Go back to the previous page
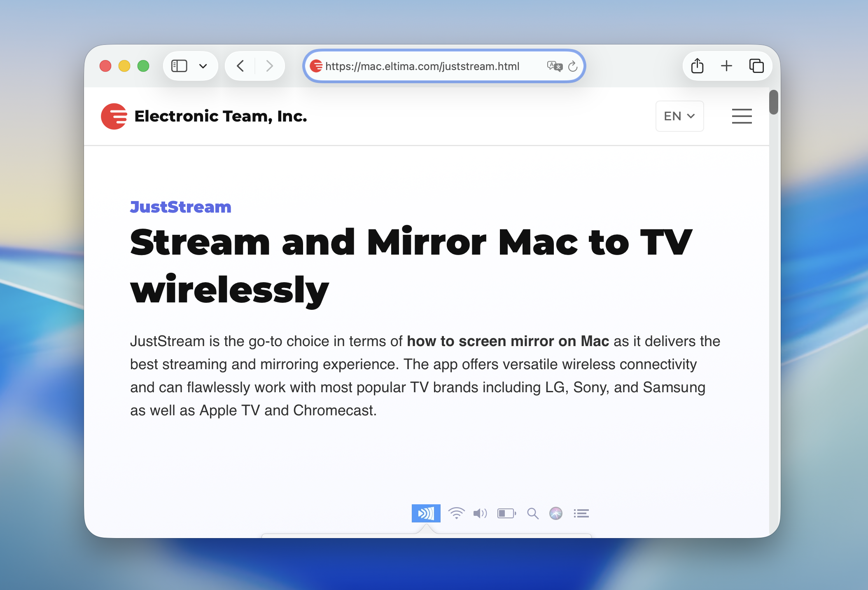This screenshot has height=590, width=868. (x=240, y=66)
